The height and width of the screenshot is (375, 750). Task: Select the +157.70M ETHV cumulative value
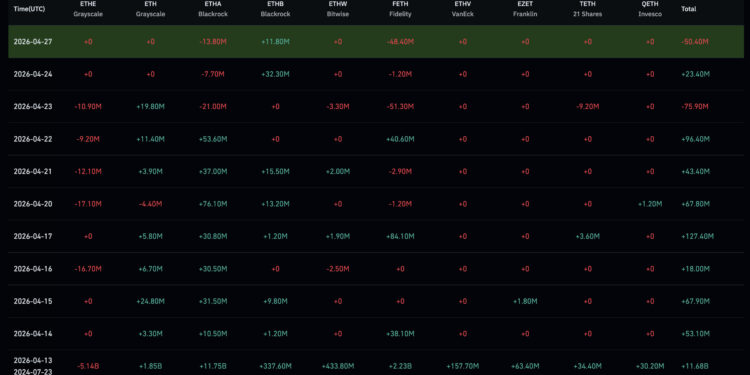pyautogui.click(x=463, y=366)
